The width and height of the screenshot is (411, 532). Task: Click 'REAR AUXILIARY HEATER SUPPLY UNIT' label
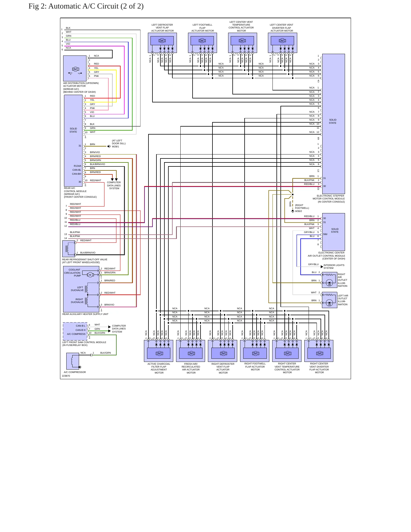pos(85,314)
